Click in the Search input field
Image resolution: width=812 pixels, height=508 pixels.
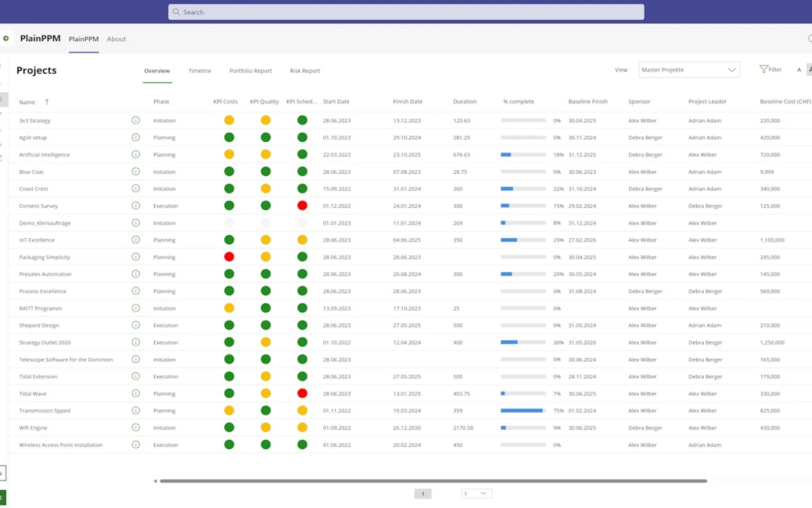pyautogui.click(x=406, y=12)
